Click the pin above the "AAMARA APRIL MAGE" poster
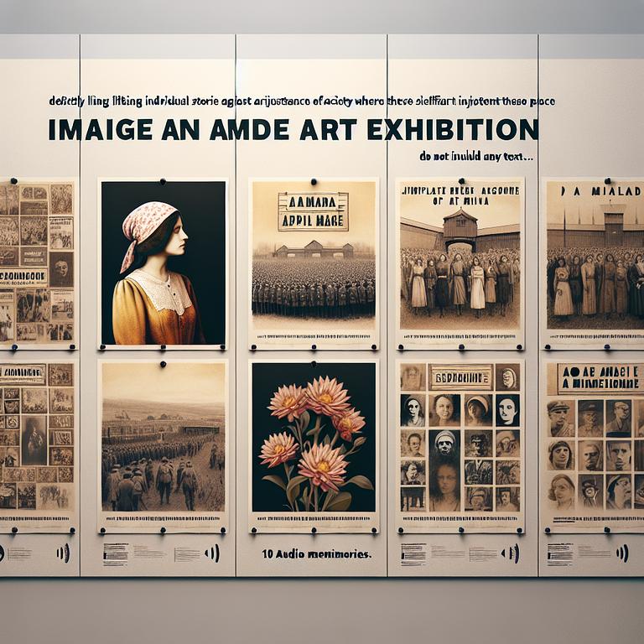 click(x=314, y=181)
